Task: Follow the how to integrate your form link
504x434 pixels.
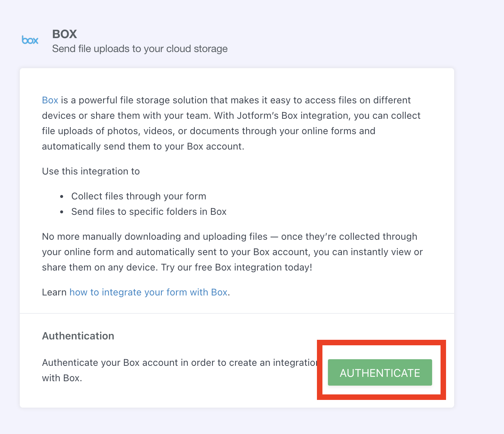Action: [148, 292]
